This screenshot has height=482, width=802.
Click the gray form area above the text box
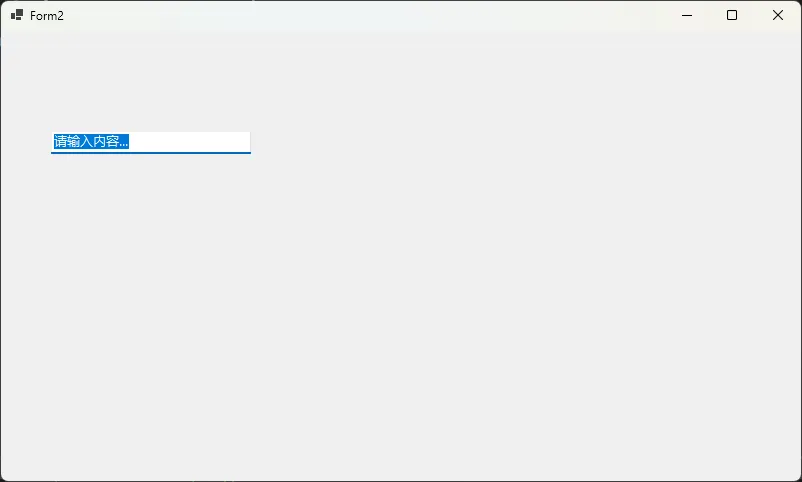point(151,82)
